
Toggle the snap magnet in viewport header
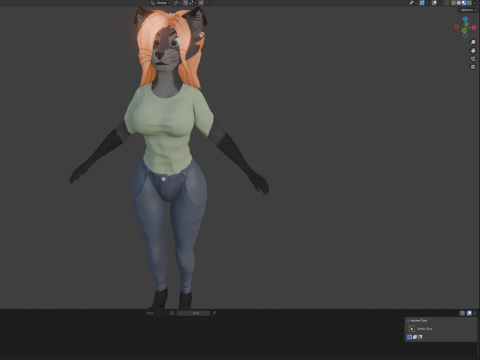[x=185, y=3]
